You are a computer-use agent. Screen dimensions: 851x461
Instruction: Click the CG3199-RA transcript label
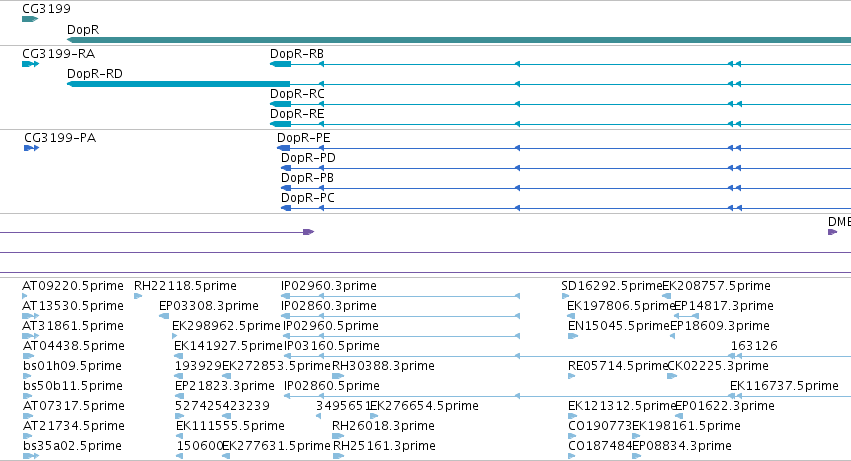[58, 54]
